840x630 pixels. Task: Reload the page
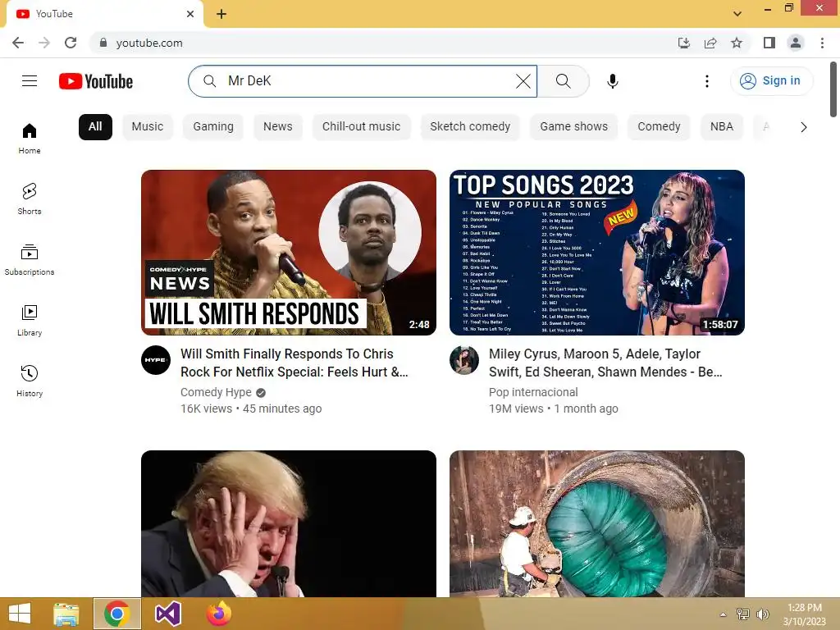(x=71, y=43)
